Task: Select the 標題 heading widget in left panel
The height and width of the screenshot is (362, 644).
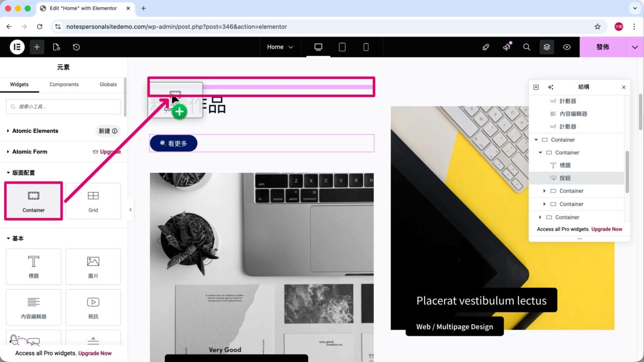Action: click(34, 266)
